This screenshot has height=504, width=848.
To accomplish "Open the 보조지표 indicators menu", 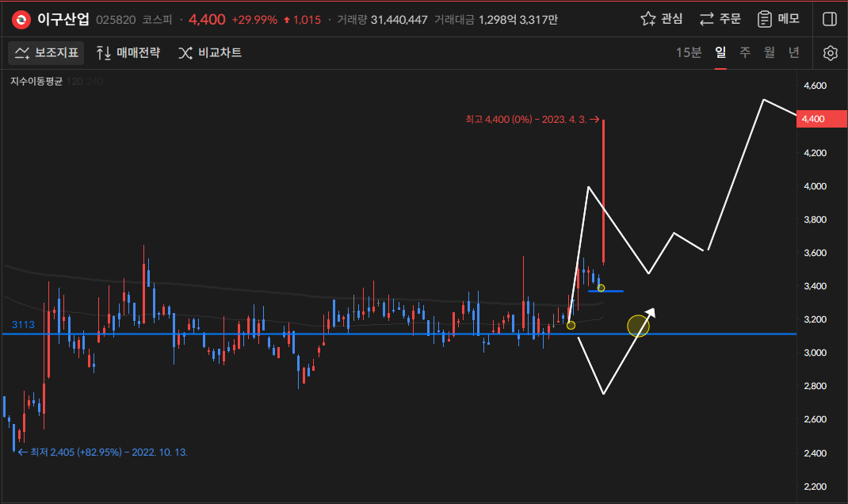I will pyautogui.click(x=47, y=53).
